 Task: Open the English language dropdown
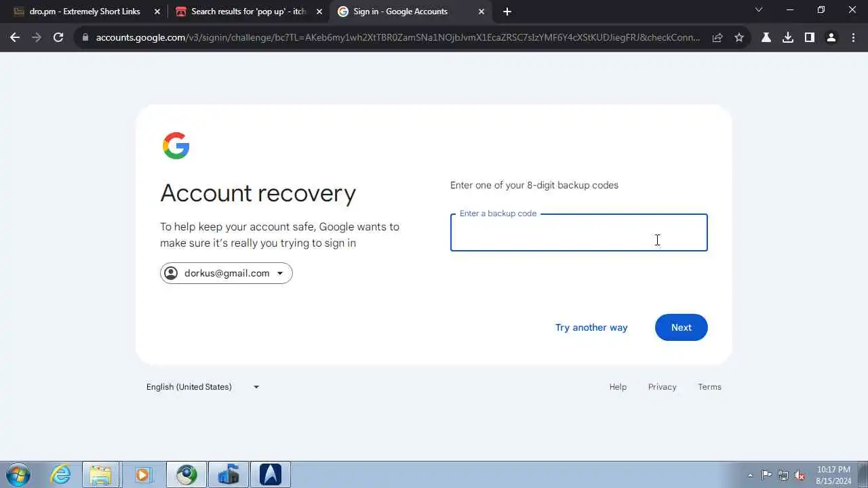[x=203, y=387]
